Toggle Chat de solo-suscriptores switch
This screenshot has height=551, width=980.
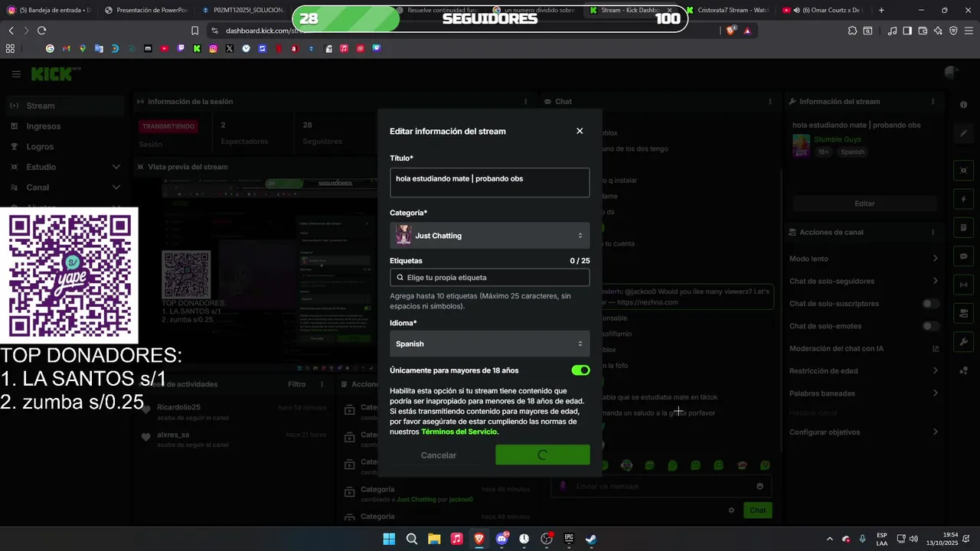tap(931, 304)
